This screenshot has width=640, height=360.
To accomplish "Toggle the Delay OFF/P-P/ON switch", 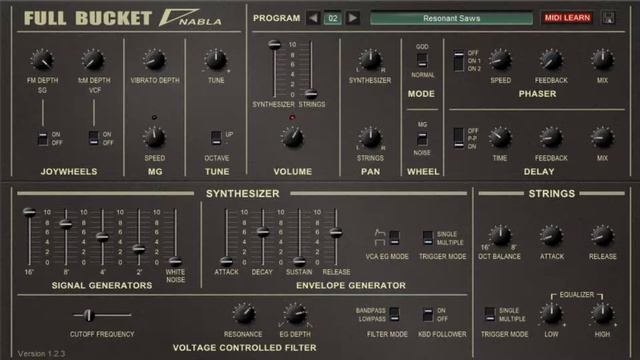I will [x=459, y=138].
